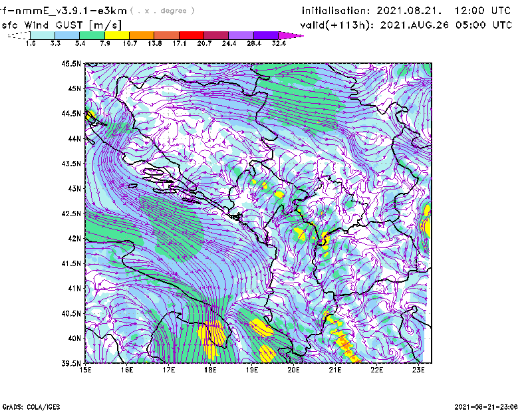Click the green 5.4–7.9 legend swatch
The image size is (532, 411).
[x=92, y=35]
